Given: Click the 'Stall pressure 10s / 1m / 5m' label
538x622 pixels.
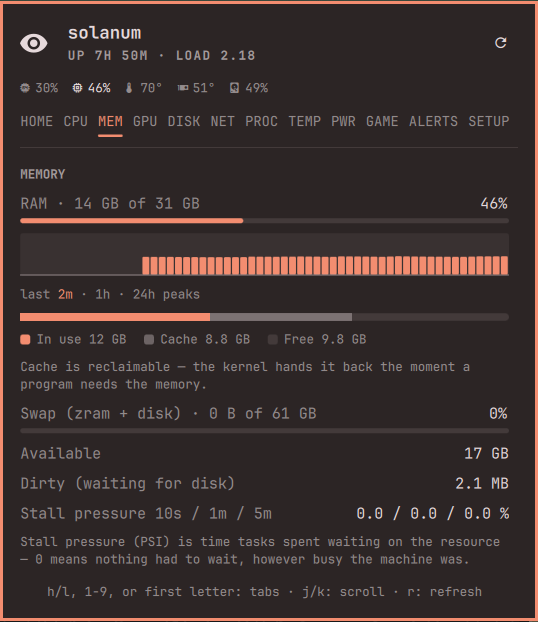Looking at the screenshot, I should pyautogui.click(x=146, y=514).
